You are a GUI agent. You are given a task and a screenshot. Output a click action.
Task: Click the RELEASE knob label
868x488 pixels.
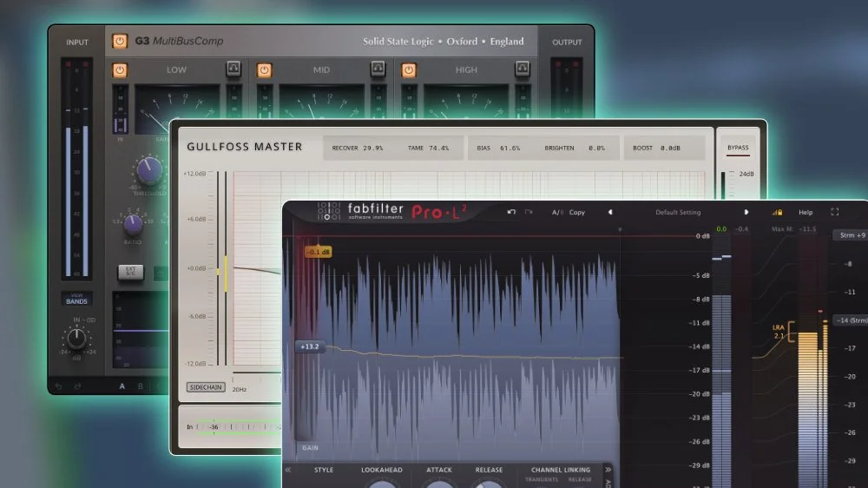tap(489, 470)
